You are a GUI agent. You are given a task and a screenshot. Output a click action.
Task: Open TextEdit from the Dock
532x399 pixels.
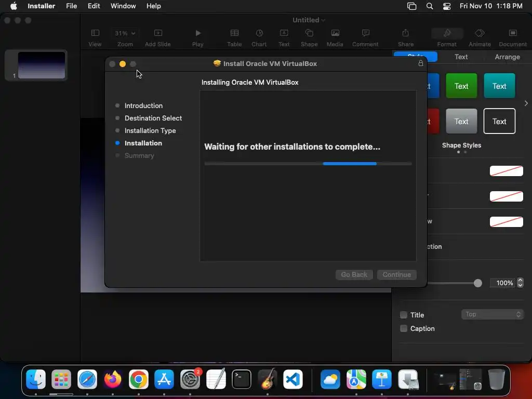(x=216, y=379)
